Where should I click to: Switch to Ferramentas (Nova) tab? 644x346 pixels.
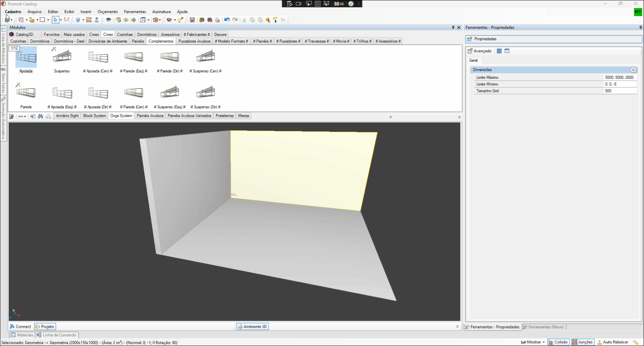[543, 327]
